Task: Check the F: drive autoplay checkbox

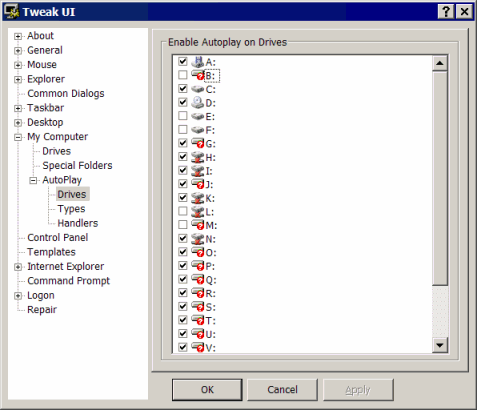Action: (183, 129)
